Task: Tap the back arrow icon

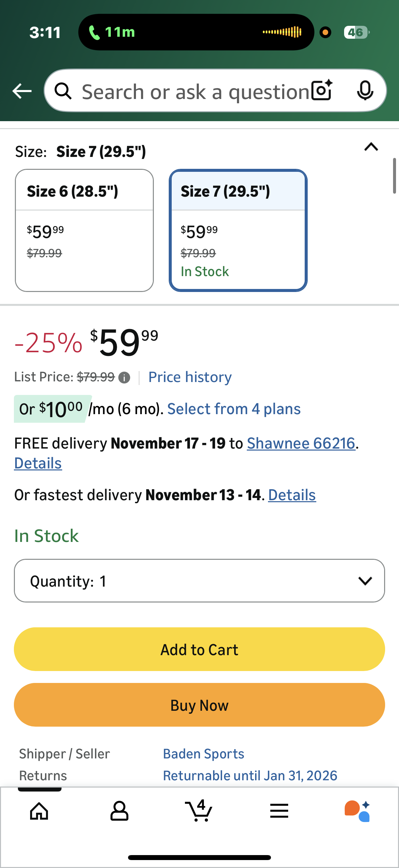Action: point(22,91)
